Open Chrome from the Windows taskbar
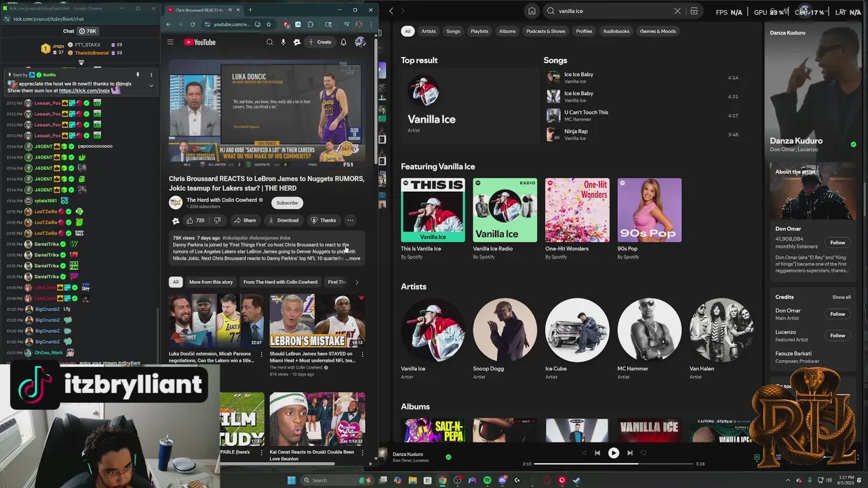The width and height of the screenshot is (868, 488). 443,480
